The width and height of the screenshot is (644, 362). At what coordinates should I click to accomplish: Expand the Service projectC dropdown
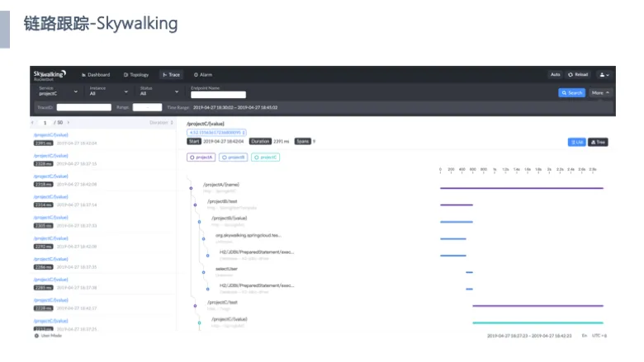[58, 91]
